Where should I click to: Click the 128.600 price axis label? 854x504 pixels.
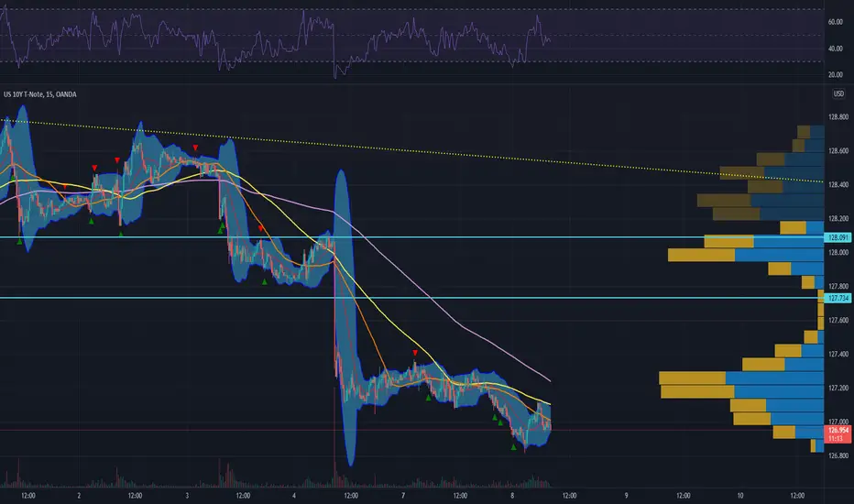pos(838,151)
